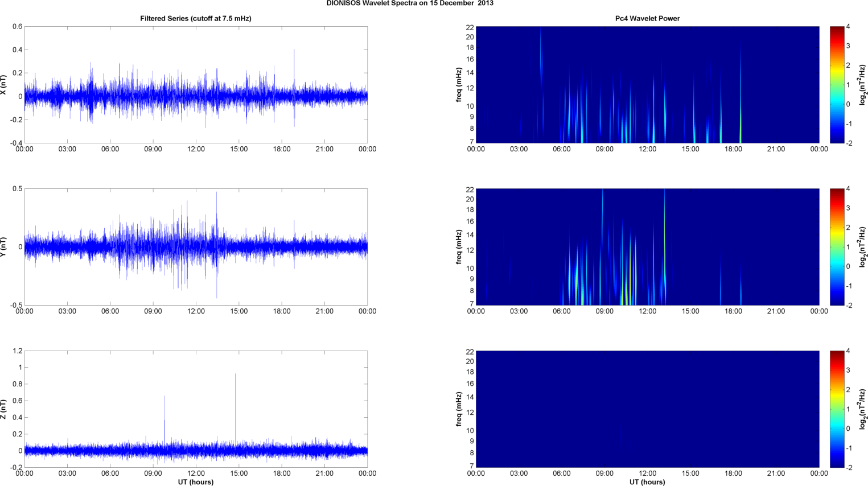The image size is (868, 486).
Task: Click the Y component filtered time series plot
Action: point(196,247)
